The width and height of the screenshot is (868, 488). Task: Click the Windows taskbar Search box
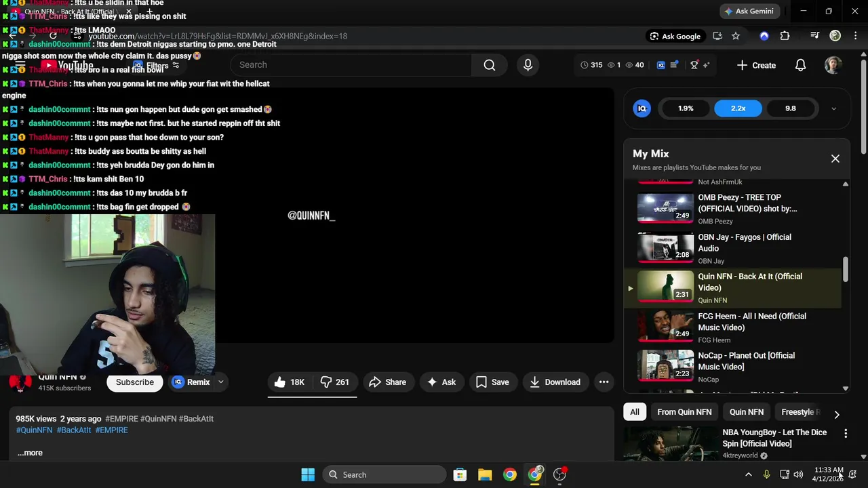point(384,474)
